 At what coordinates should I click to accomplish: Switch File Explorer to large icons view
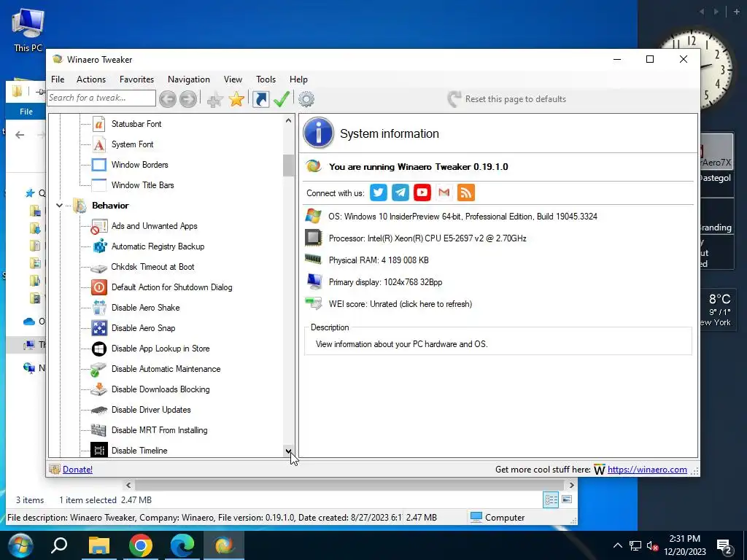click(567, 499)
